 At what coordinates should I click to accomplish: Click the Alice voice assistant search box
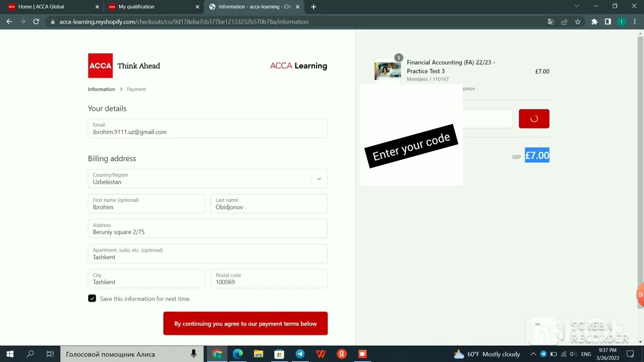point(132,354)
